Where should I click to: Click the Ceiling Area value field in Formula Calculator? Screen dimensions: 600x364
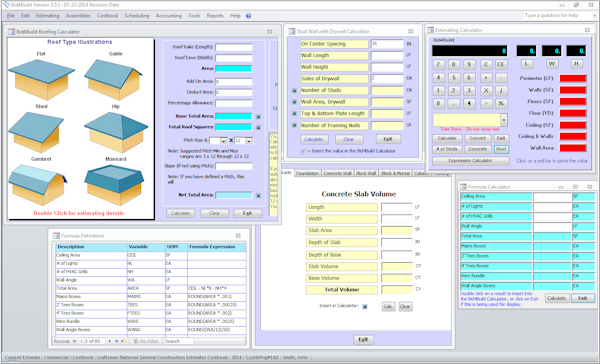(x=552, y=197)
